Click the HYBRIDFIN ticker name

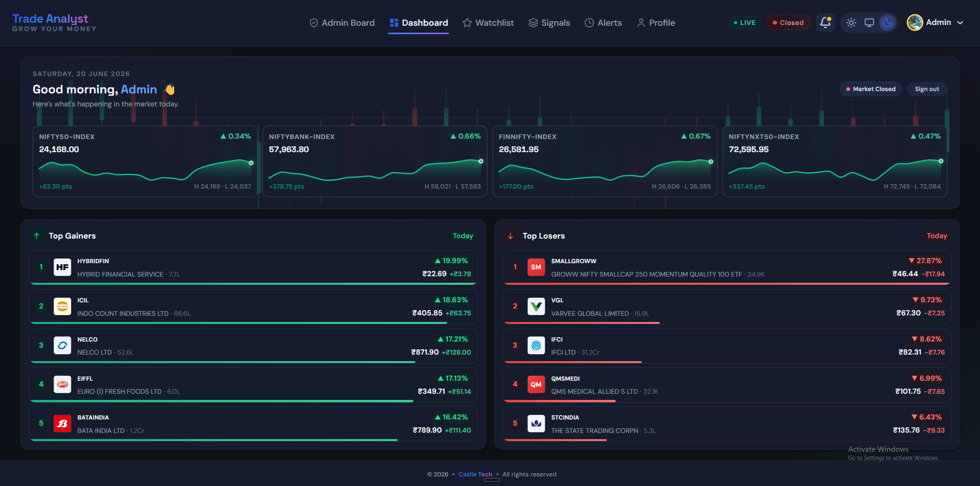pyautogui.click(x=93, y=261)
